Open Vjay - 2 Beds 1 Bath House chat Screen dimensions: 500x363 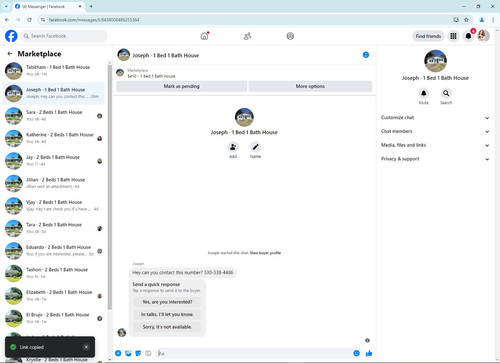[54, 206]
